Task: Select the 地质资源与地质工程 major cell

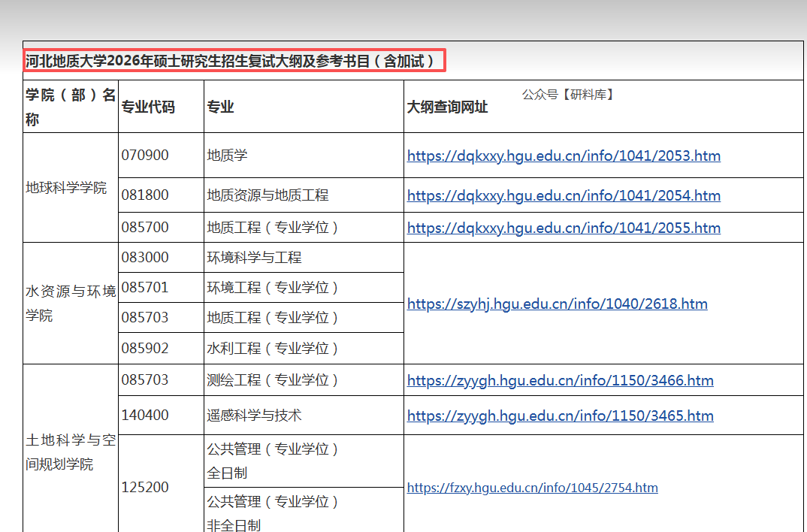Action: point(267,195)
